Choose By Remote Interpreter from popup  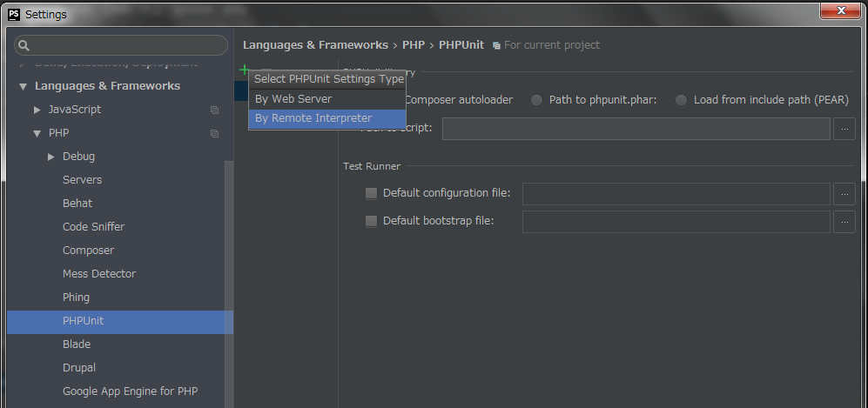click(x=327, y=118)
